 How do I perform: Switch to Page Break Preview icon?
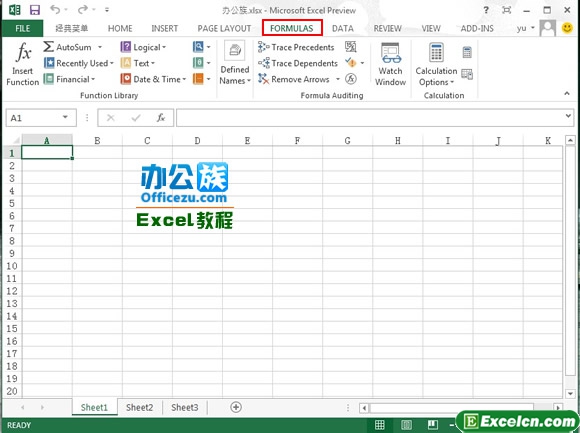433,425
